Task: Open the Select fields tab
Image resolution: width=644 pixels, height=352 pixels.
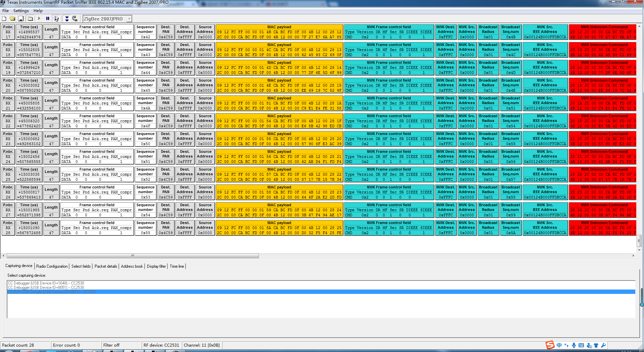Action: tap(81, 266)
